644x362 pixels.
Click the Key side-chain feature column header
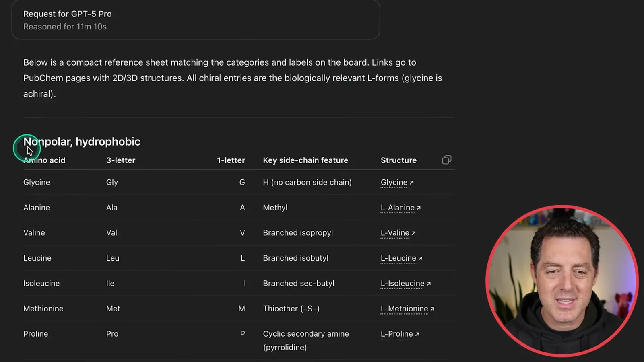click(x=305, y=160)
